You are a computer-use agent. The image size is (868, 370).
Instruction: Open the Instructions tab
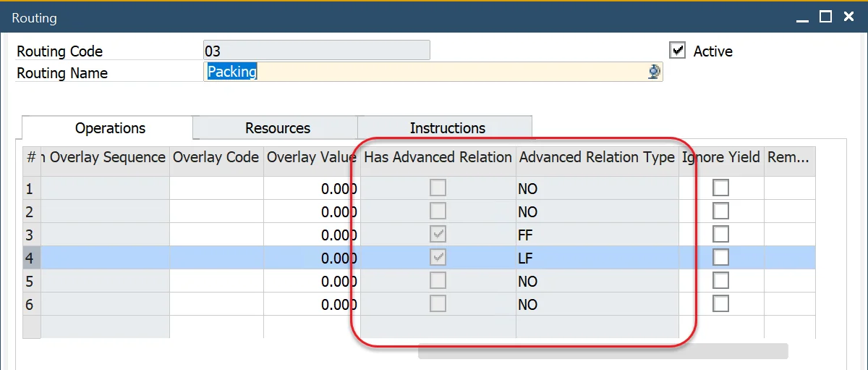(446, 128)
